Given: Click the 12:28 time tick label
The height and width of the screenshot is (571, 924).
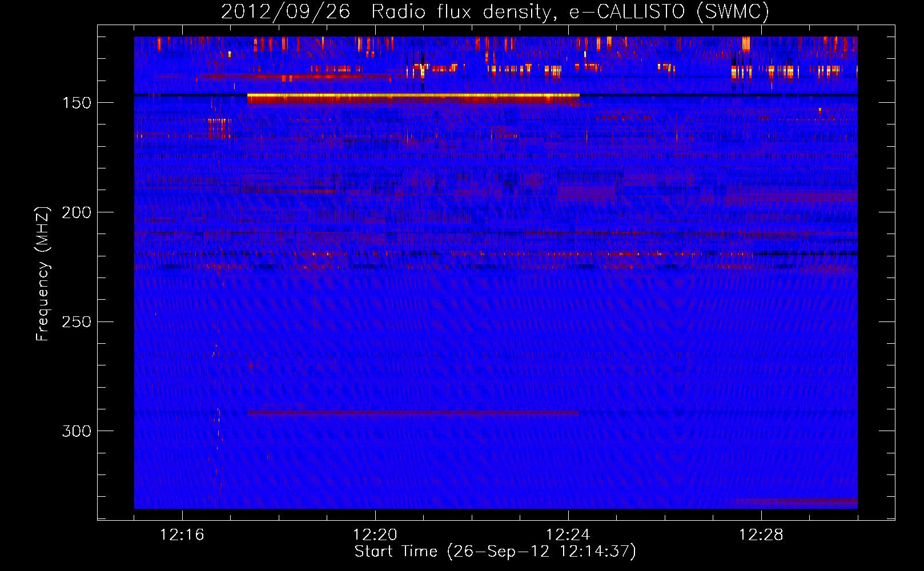Looking at the screenshot, I should [761, 535].
